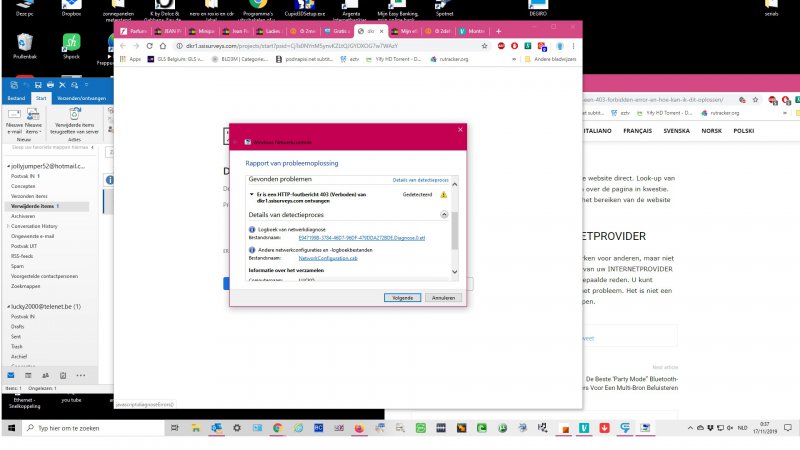Click Annuleren in the troubleshooting dialog
800x450 pixels.
click(443, 297)
